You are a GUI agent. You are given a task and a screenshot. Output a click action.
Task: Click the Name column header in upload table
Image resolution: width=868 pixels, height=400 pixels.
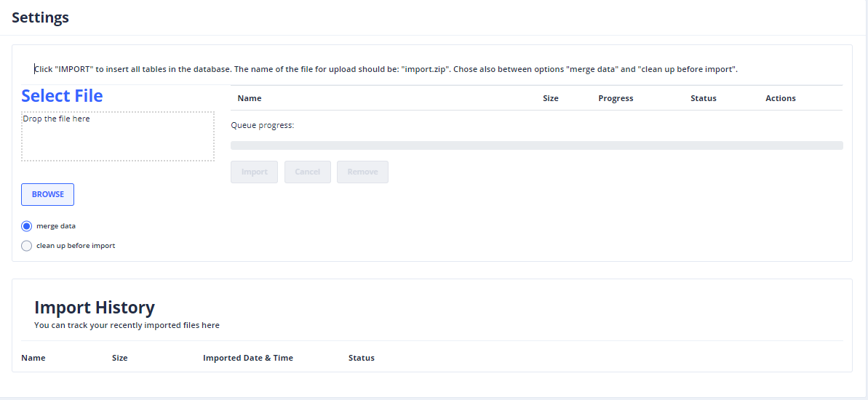(x=250, y=98)
